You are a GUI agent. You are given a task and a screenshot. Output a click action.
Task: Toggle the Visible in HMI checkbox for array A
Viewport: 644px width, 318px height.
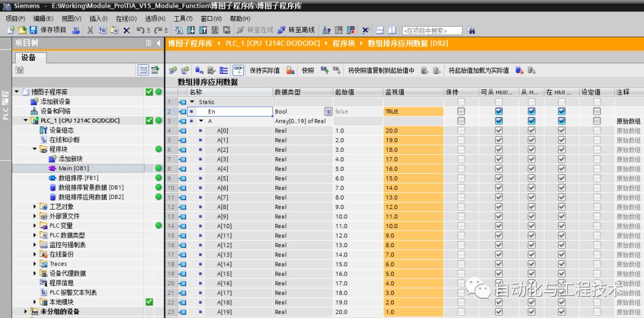tap(562, 121)
